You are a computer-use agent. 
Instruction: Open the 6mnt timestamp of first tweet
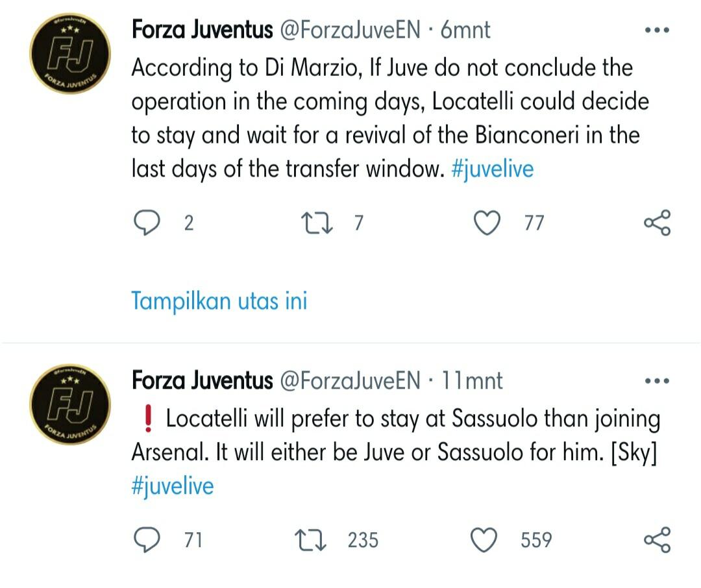point(465,30)
